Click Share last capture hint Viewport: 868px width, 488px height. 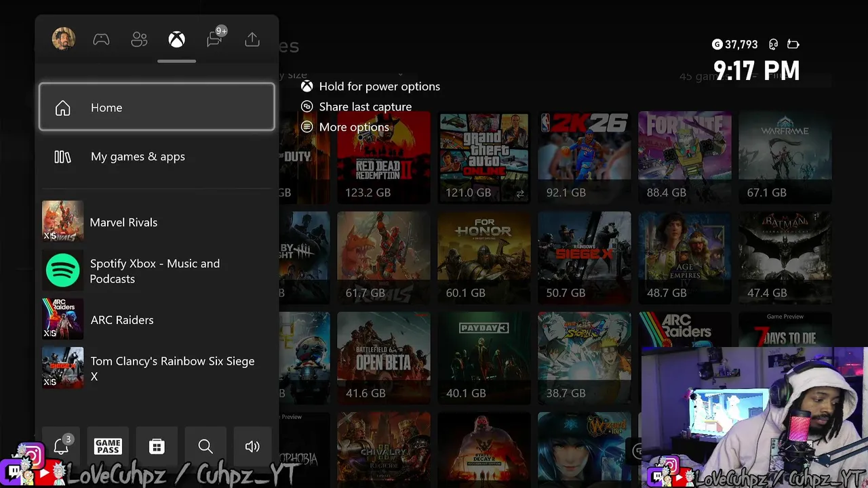tap(357, 106)
